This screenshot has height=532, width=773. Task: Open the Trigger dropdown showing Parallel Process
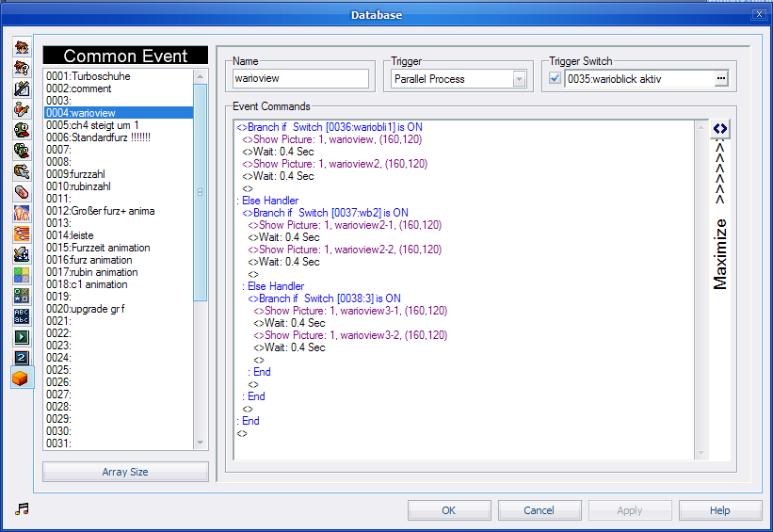tap(519, 79)
